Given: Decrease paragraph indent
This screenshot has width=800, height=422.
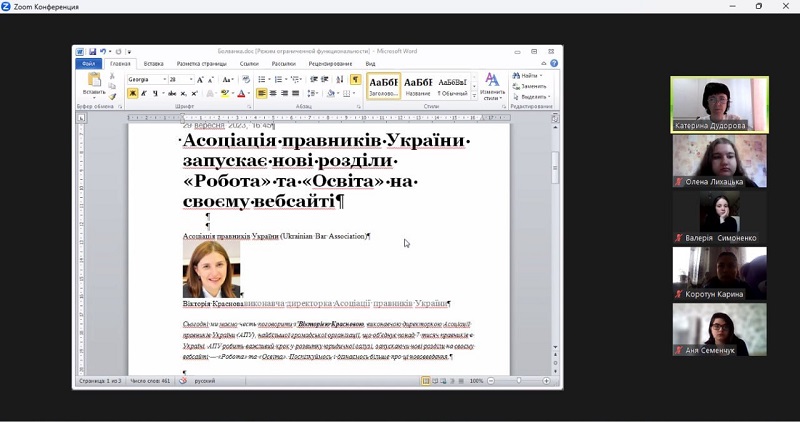Looking at the screenshot, I should (x=314, y=80).
